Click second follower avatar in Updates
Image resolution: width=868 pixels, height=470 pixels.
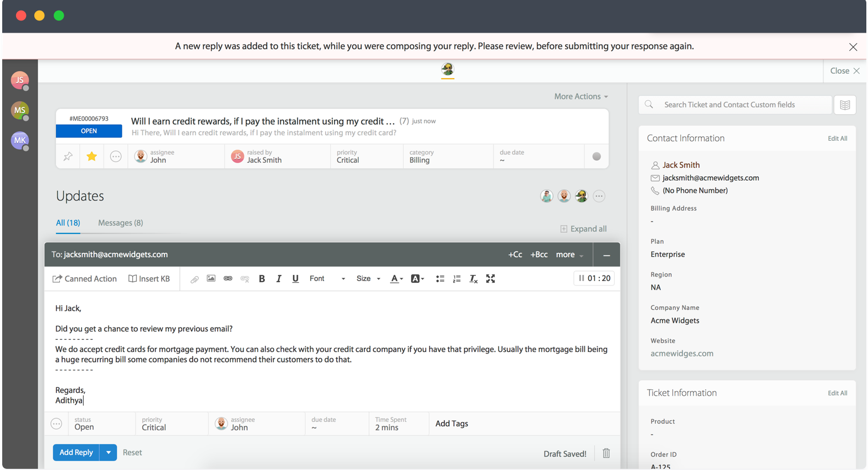[x=564, y=196]
